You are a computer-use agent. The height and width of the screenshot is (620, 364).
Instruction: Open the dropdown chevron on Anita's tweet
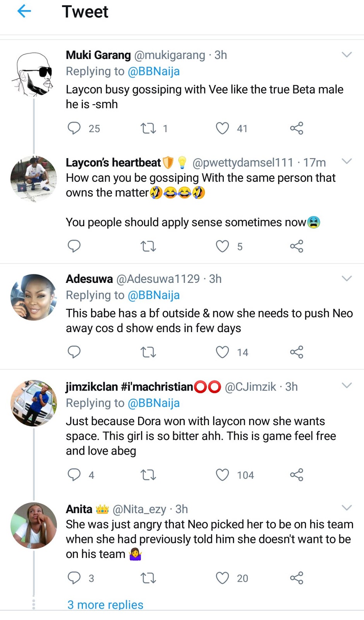click(x=347, y=508)
